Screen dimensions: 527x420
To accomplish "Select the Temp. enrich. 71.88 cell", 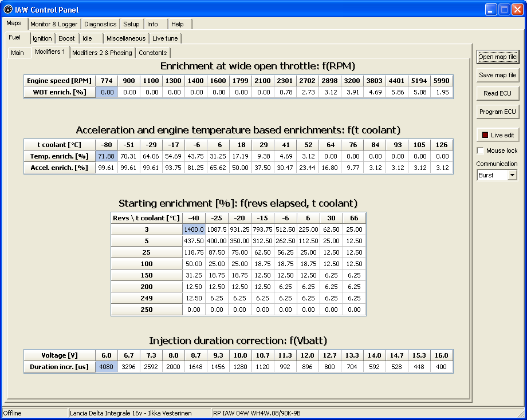I will [x=106, y=156].
